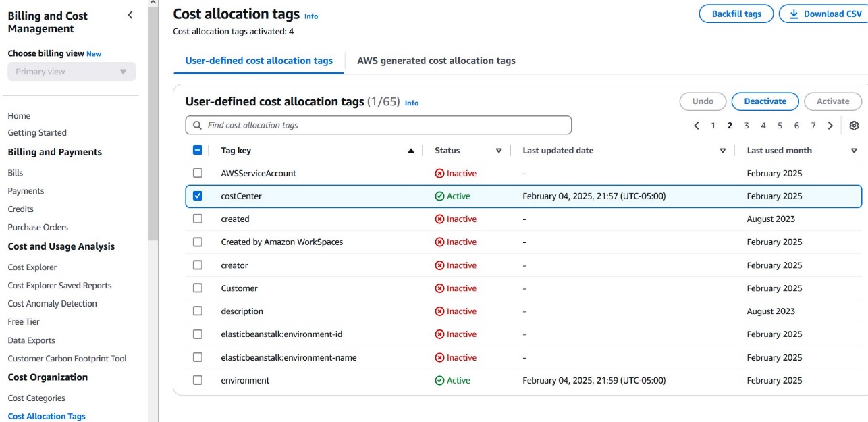This screenshot has height=422, width=868.
Task: Go to previous page of tags
Action: tap(697, 126)
